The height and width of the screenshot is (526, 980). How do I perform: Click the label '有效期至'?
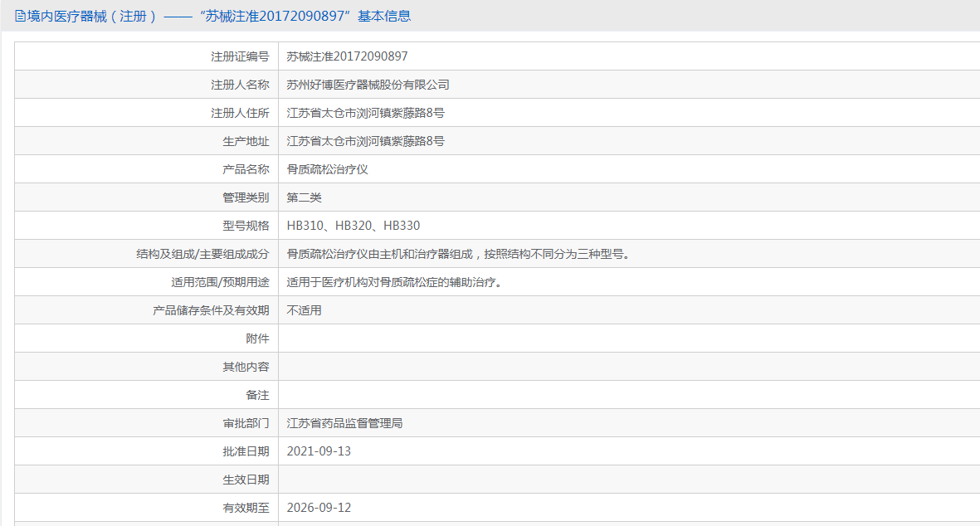click(x=246, y=508)
